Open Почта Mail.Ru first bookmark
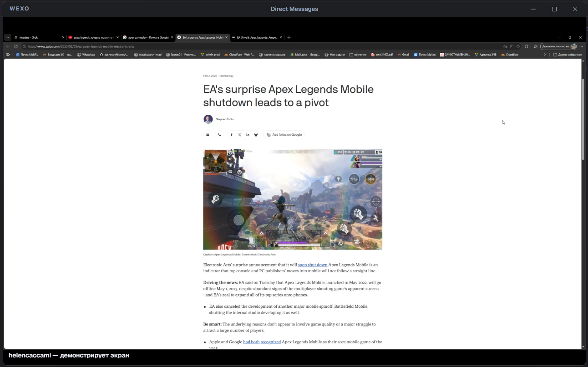This screenshot has height=367, width=588. (x=27, y=55)
